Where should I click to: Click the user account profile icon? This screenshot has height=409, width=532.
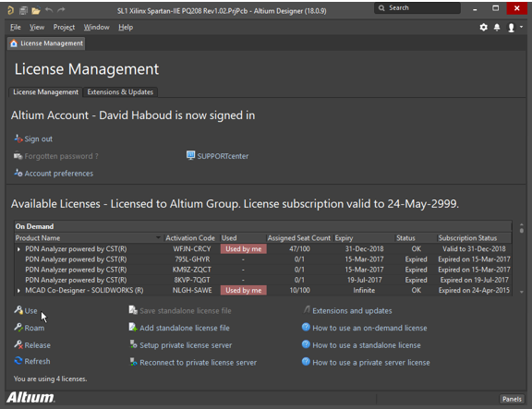click(x=511, y=28)
